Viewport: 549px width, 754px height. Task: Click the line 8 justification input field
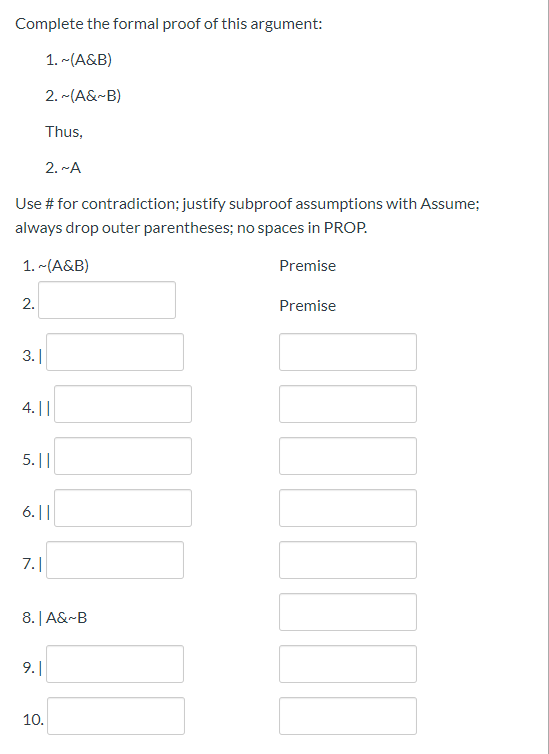pos(348,612)
